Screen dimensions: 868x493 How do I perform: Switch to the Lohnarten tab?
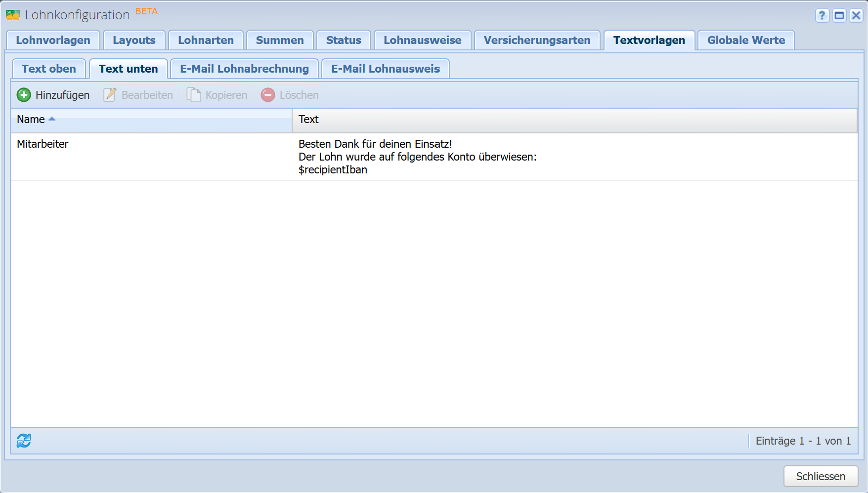click(x=206, y=41)
